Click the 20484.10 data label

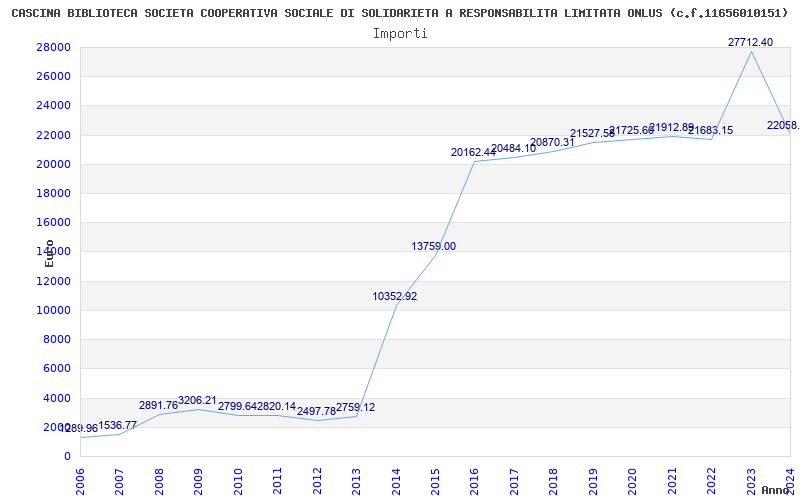[513, 148]
